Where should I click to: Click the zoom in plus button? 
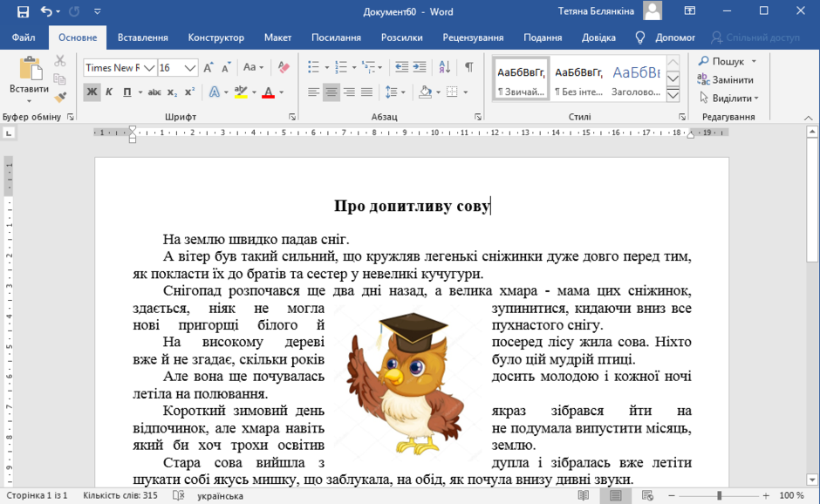pyautogui.click(x=766, y=495)
